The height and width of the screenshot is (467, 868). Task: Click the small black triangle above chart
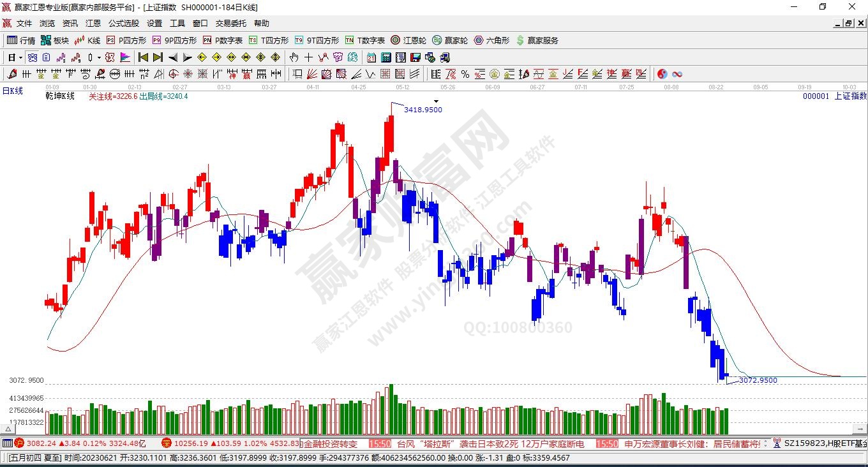(x=436, y=101)
